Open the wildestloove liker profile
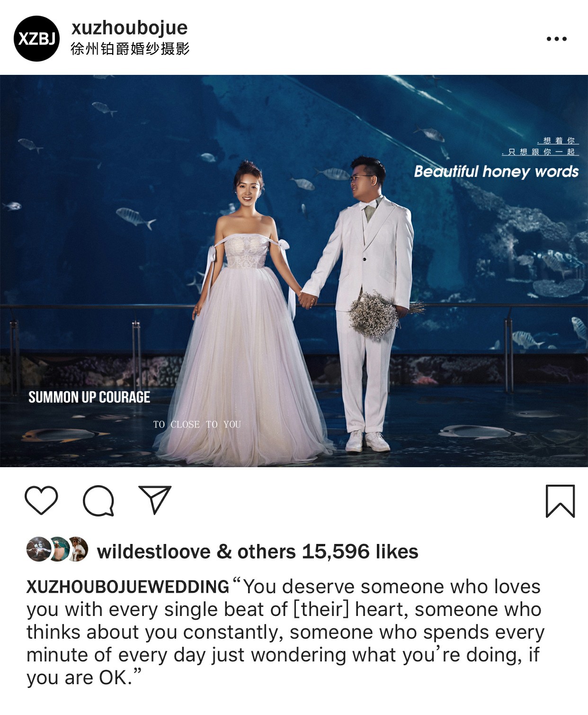This screenshot has height=715, width=588. pyautogui.click(x=153, y=552)
